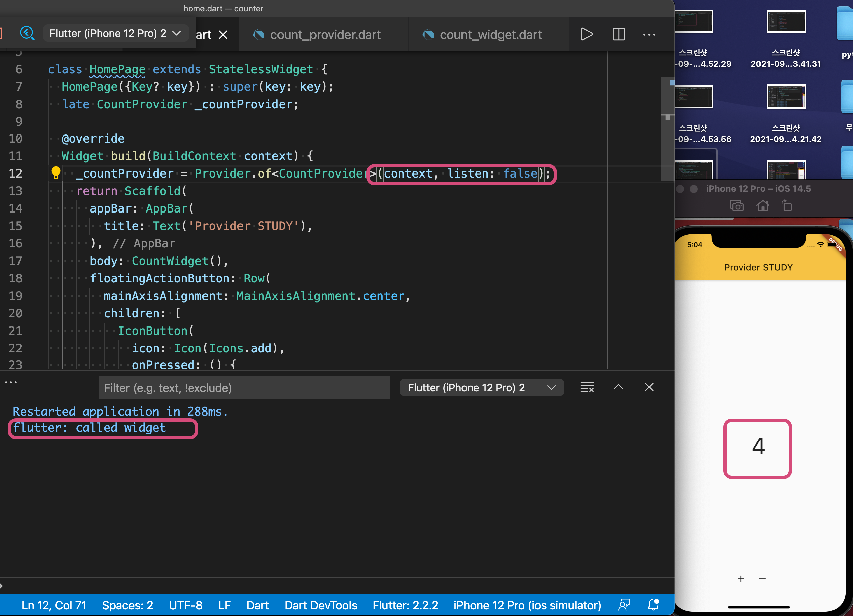Maximize the panel with the chevron up
The height and width of the screenshot is (616, 853).
click(x=618, y=387)
